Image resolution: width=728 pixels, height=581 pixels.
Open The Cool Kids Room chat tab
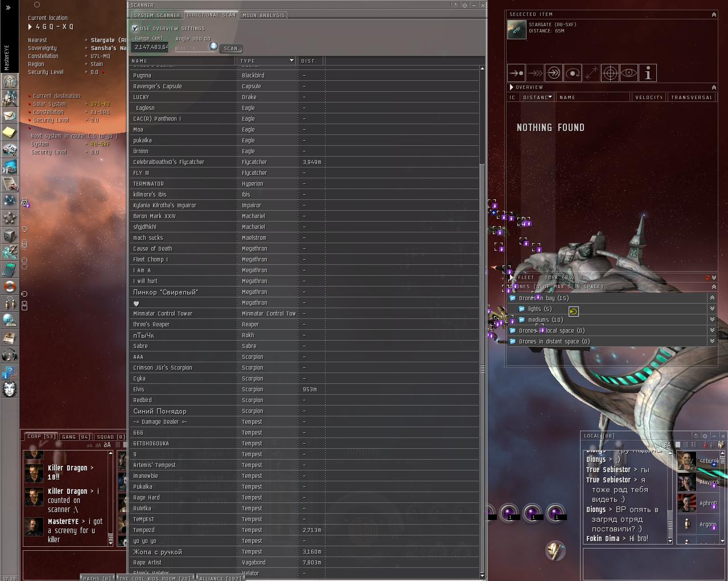coord(155,578)
